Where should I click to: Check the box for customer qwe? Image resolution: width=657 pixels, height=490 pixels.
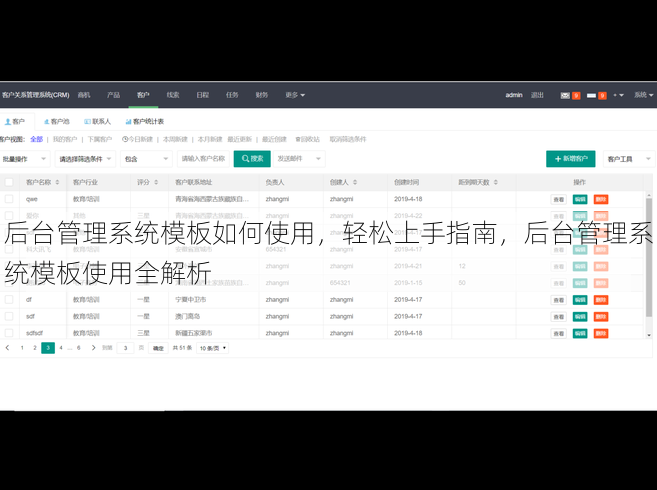point(9,199)
